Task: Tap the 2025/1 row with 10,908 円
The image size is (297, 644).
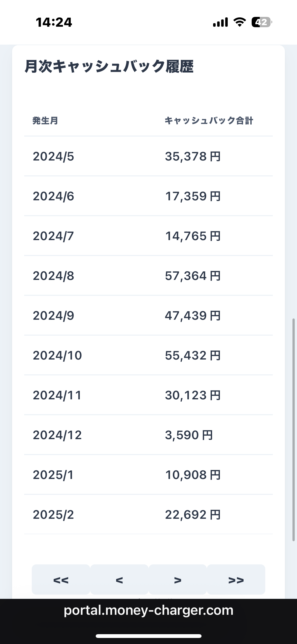Action: click(148, 475)
